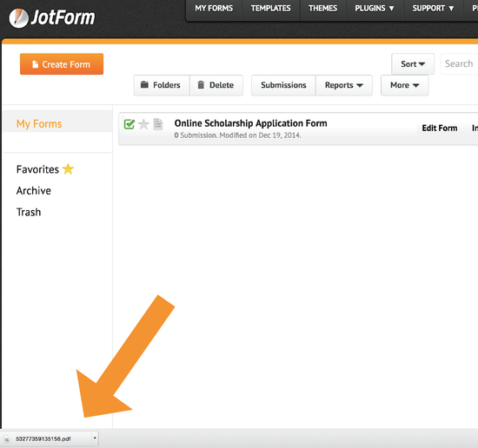Open the Archive folder

pyautogui.click(x=34, y=191)
